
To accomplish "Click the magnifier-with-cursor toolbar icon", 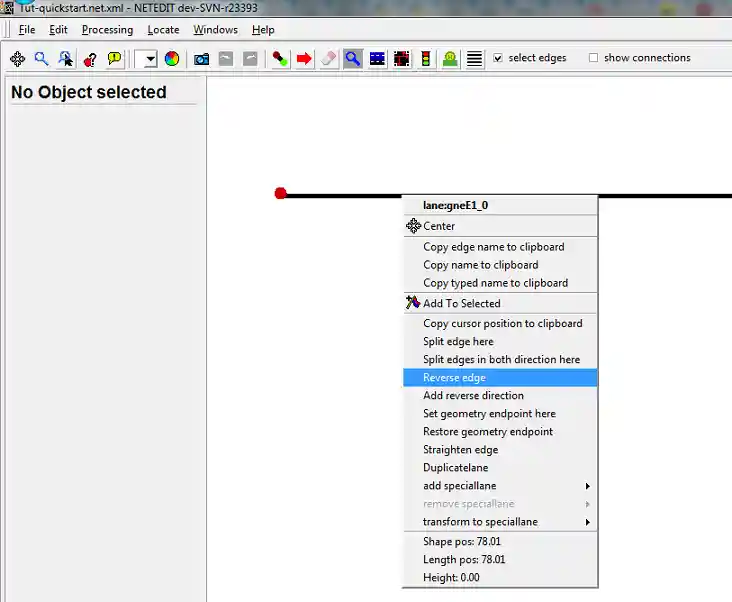I will (65, 59).
